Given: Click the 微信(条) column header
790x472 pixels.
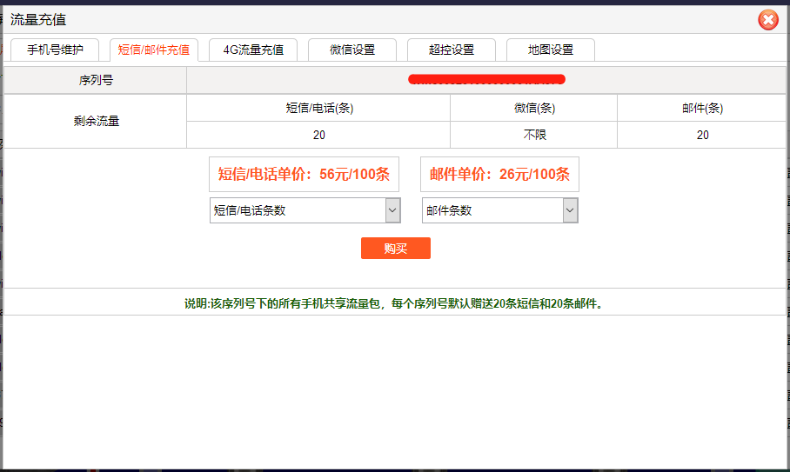Looking at the screenshot, I should point(533,108).
